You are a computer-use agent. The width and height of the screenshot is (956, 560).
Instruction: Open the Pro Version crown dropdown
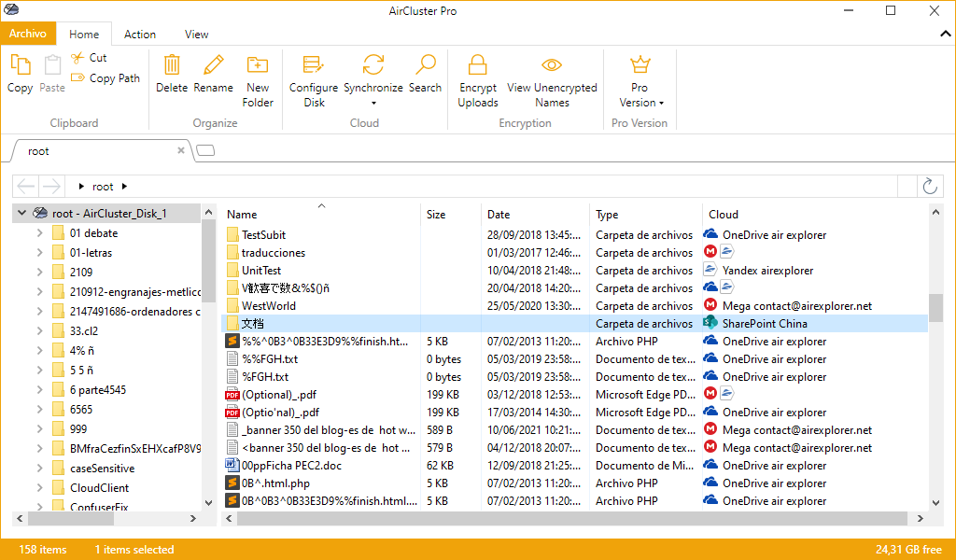tap(640, 80)
